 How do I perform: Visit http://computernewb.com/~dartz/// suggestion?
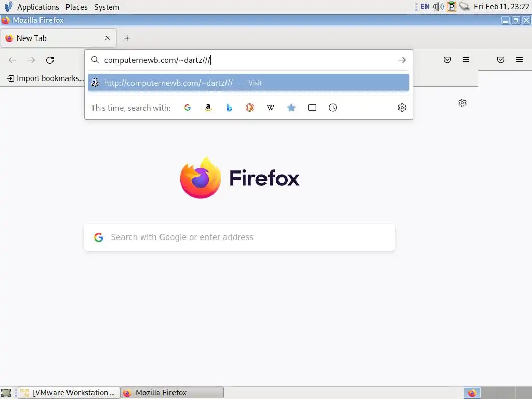point(248,83)
